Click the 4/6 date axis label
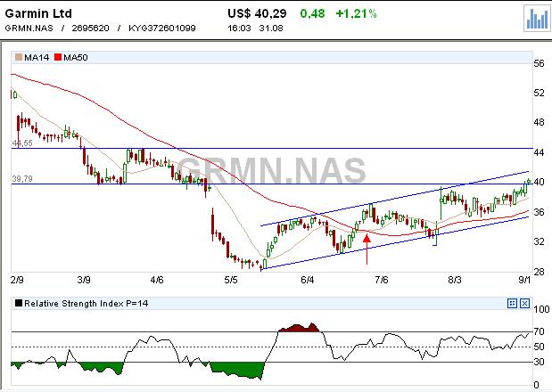 tap(157, 280)
